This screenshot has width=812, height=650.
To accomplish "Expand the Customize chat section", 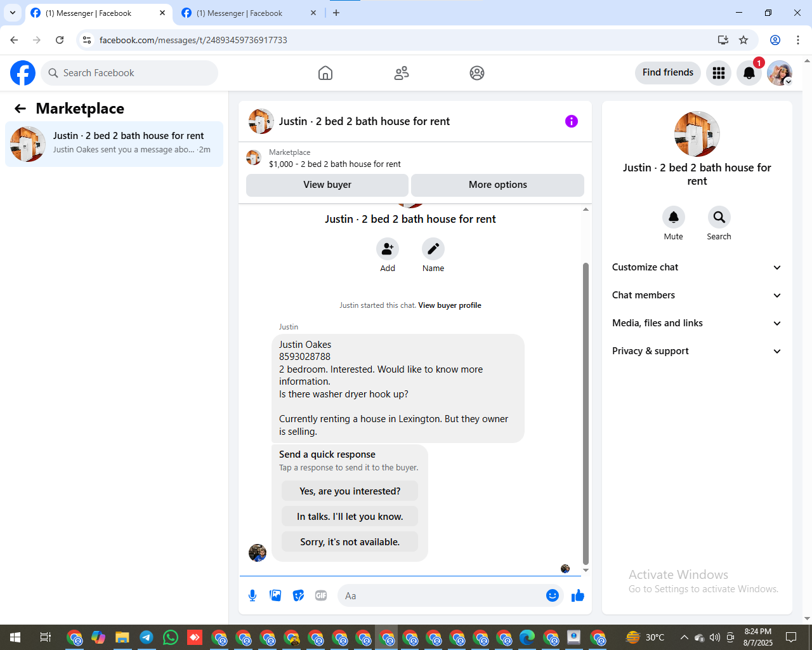I will [x=697, y=267].
